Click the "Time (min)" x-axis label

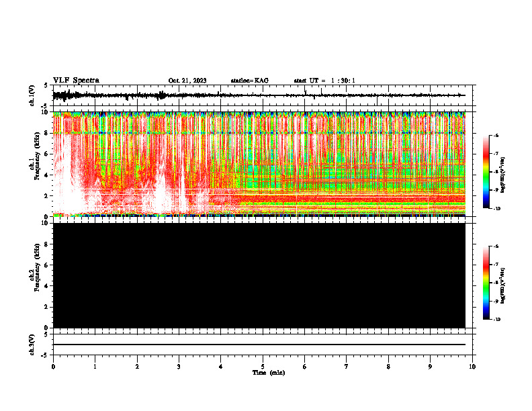coord(269,373)
